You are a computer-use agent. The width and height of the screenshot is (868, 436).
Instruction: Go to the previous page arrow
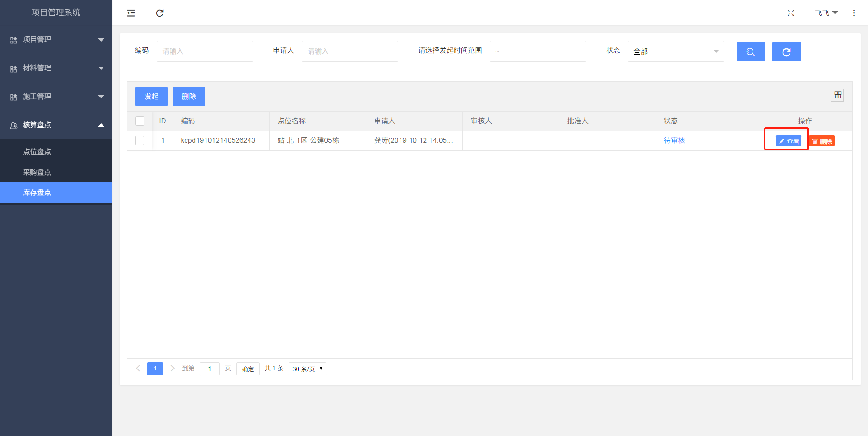click(138, 369)
